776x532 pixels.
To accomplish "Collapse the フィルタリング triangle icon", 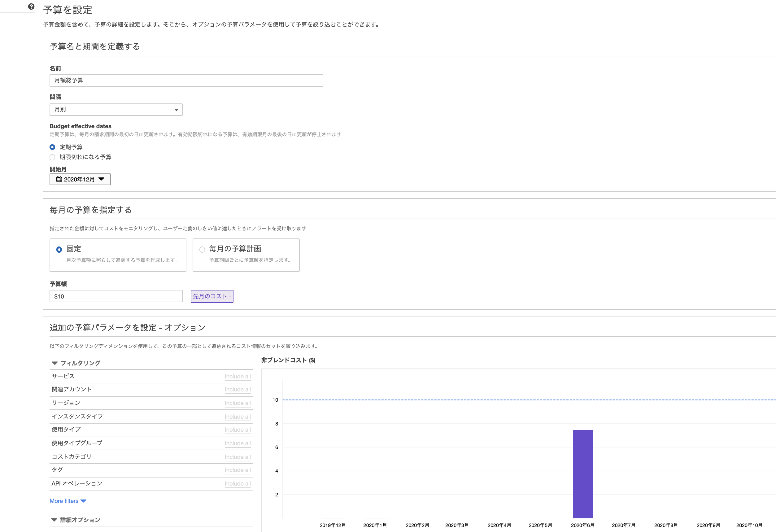I will click(55, 363).
